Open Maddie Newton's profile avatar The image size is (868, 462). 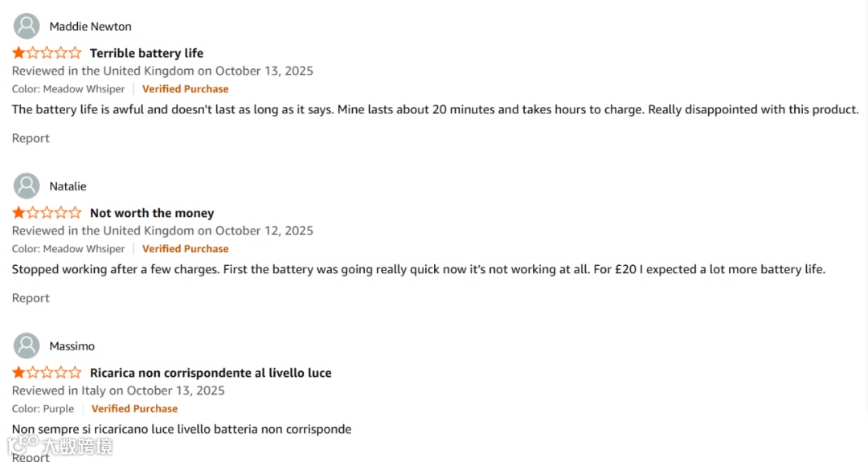27,26
